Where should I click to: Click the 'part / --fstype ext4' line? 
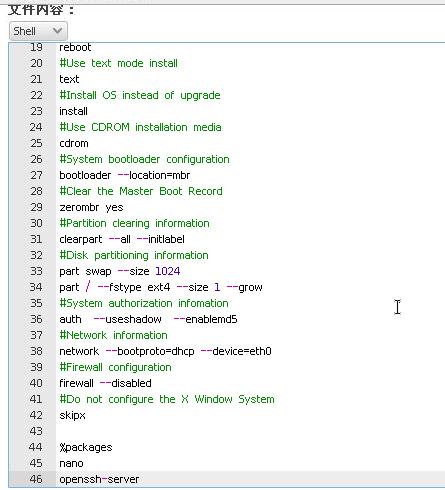click(x=161, y=287)
